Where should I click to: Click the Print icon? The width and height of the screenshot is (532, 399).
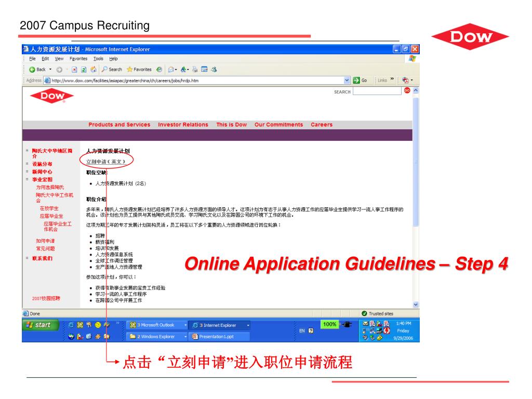195,70
